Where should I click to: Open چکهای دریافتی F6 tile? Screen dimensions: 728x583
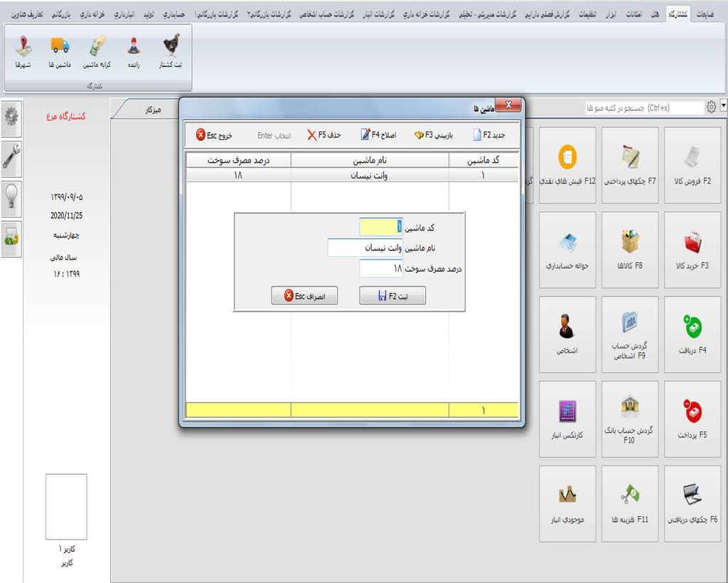692,503
